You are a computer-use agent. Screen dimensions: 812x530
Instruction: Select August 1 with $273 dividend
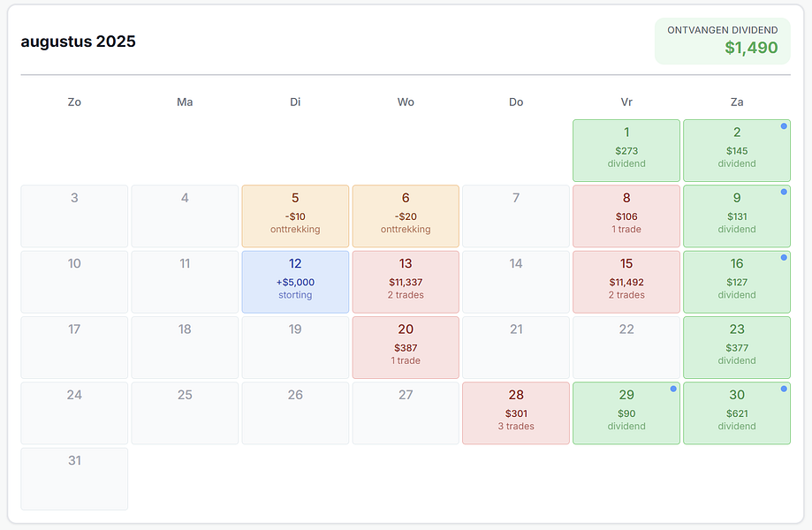626,151
